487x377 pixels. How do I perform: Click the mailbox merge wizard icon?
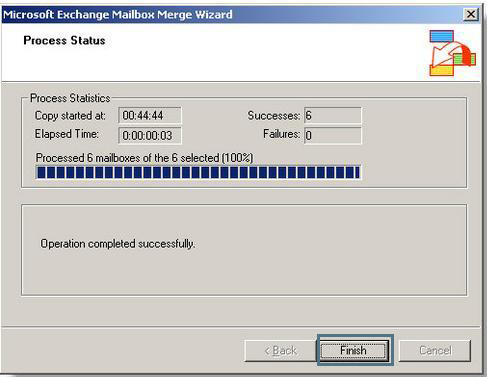point(452,53)
